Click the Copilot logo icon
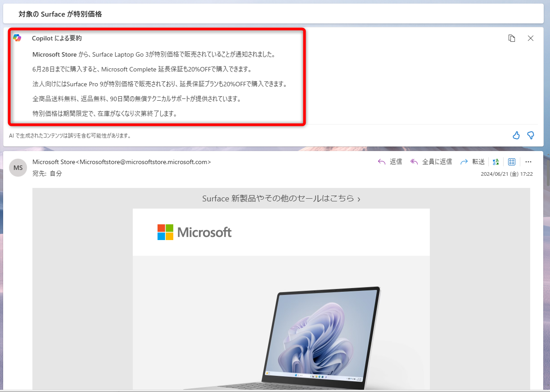The width and height of the screenshot is (550, 392). (x=18, y=38)
